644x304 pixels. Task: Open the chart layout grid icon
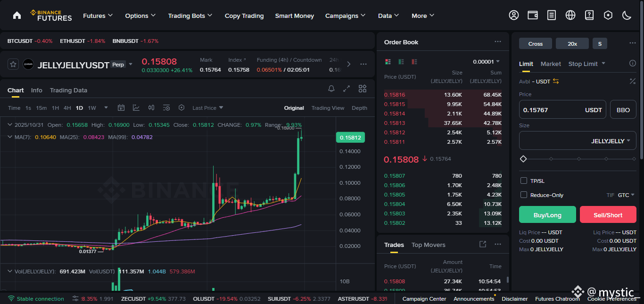[x=363, y=89]
